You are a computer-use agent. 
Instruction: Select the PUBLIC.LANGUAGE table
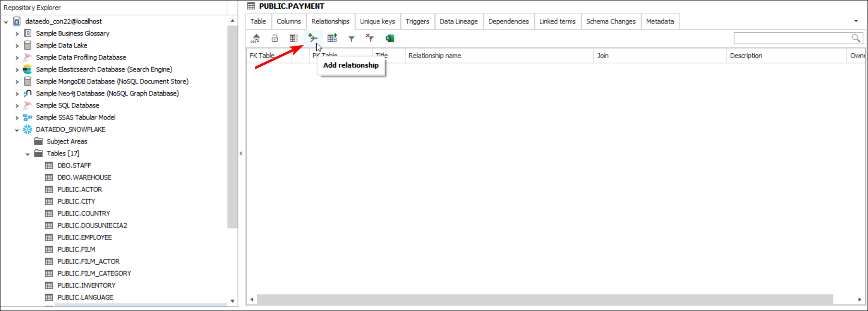pos(85,297)
